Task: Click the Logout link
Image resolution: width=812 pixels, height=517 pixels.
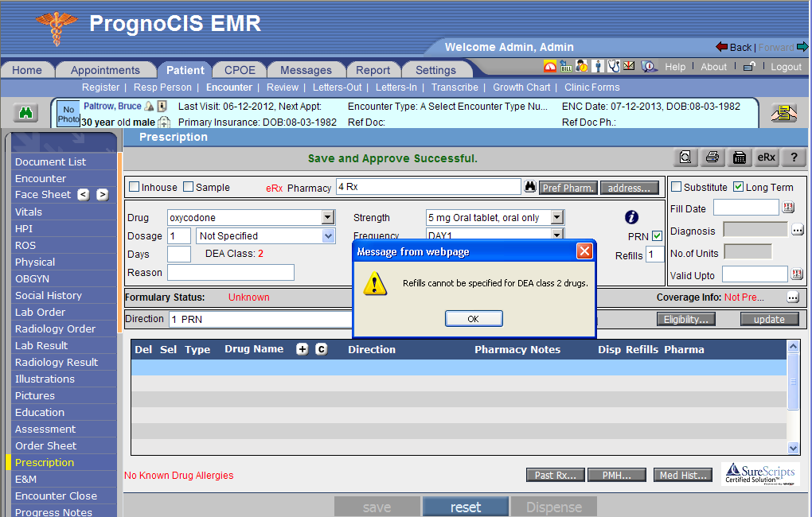Action: point(786,67)
